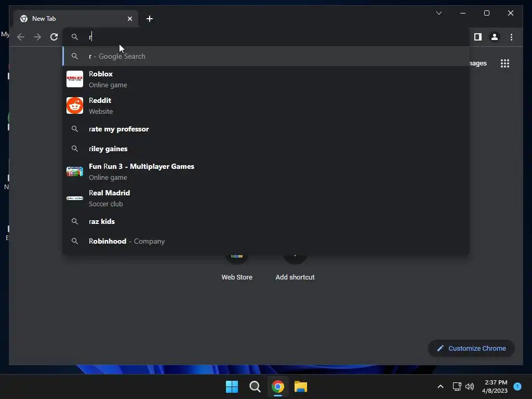532x399 pixels.
Task: Select the 'r - Google Search' suggestion
Action: coord(267,56)
